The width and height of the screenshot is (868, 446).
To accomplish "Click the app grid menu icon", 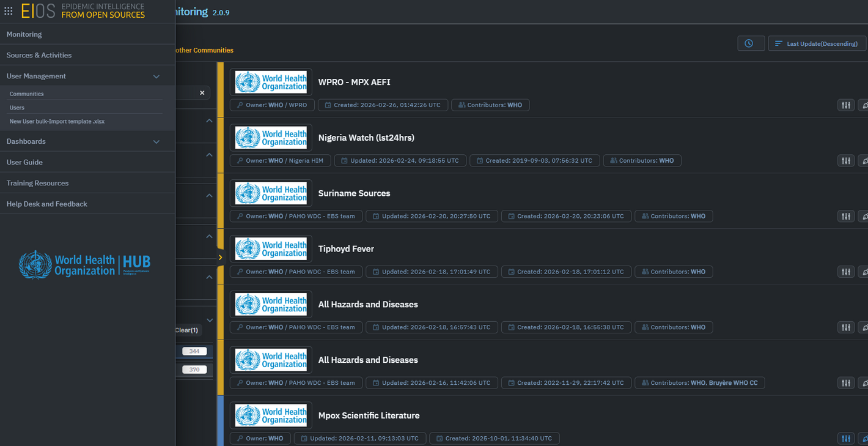I will coord(9,11).
